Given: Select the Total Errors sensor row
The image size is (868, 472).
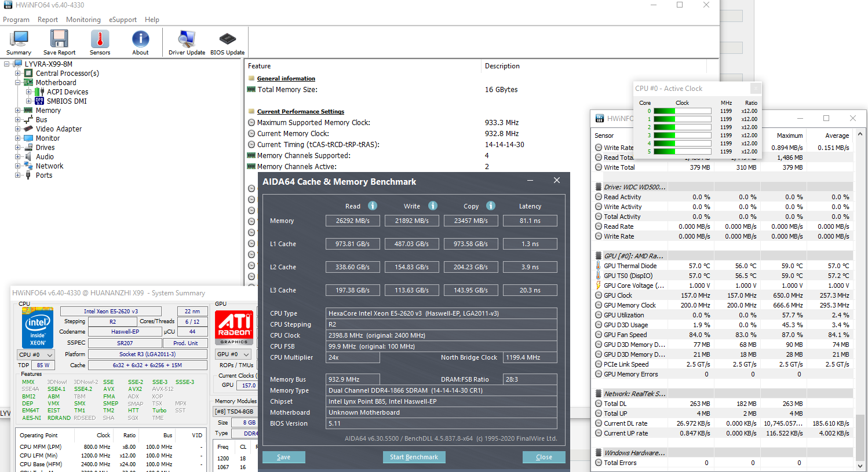Looking at the screenshot, I should [x=723, y=463].
